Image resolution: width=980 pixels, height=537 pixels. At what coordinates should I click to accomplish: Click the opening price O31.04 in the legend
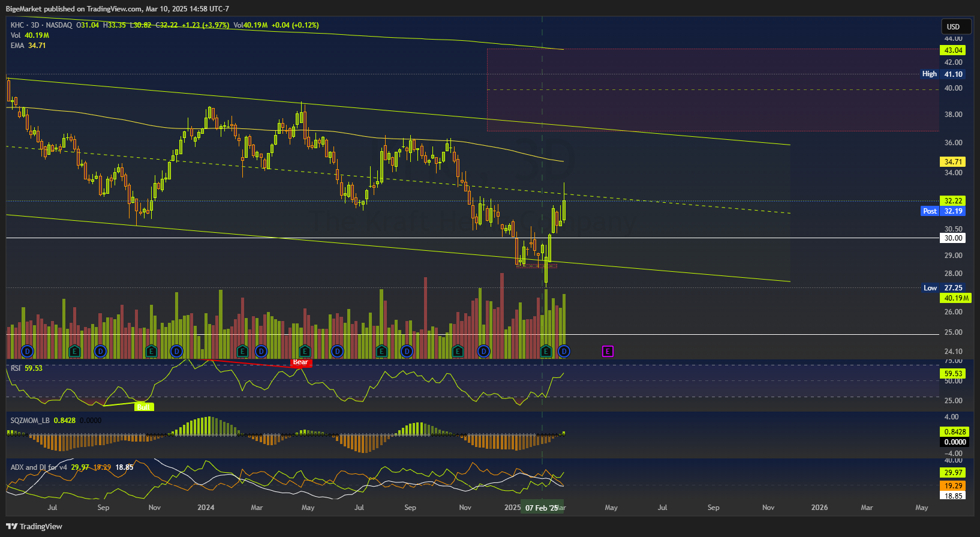[x=88, y=25]
